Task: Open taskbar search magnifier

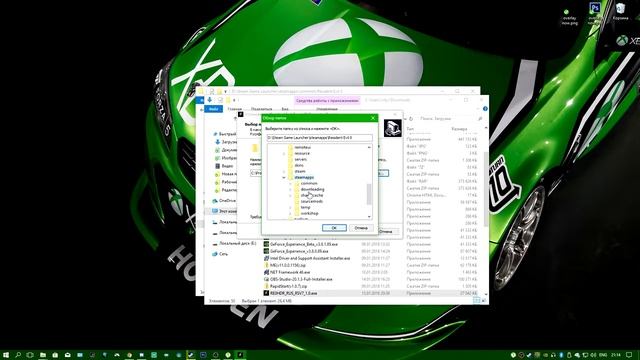Action: 18,355
